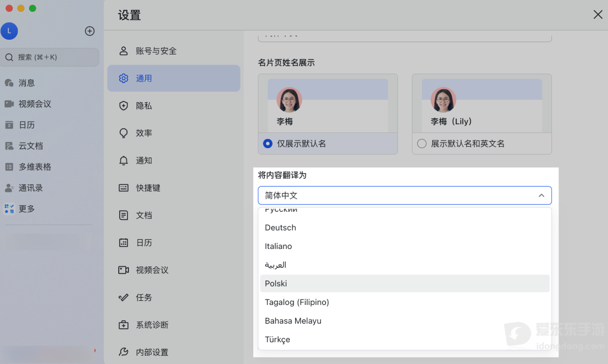Click 多维表格 label in left navigation
Image resolution: width=608 pixels, height=364 pixels.
pos(35,167)
